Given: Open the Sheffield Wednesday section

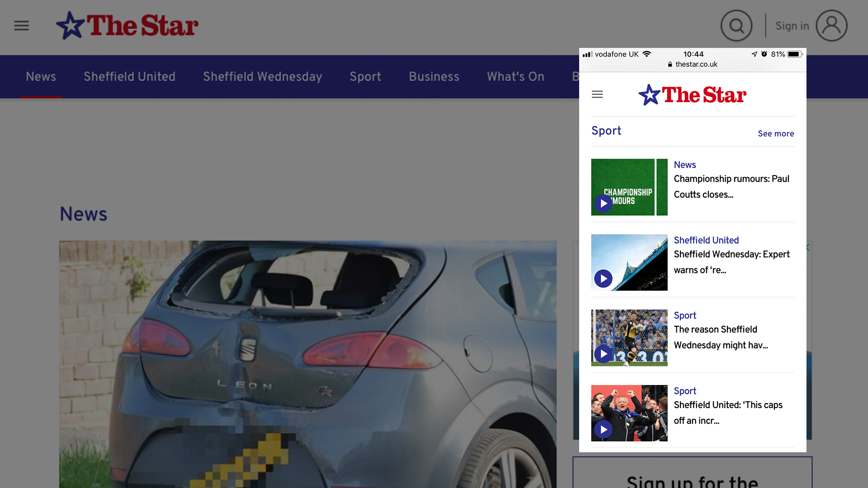Looking at the screenshot, I should [x=263, y=76].
